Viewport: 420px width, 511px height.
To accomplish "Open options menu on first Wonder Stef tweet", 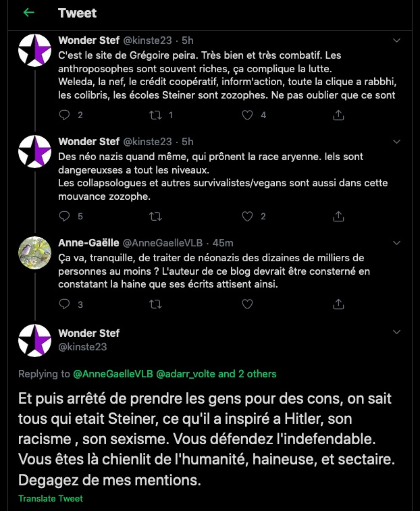I will pos(398,41).
